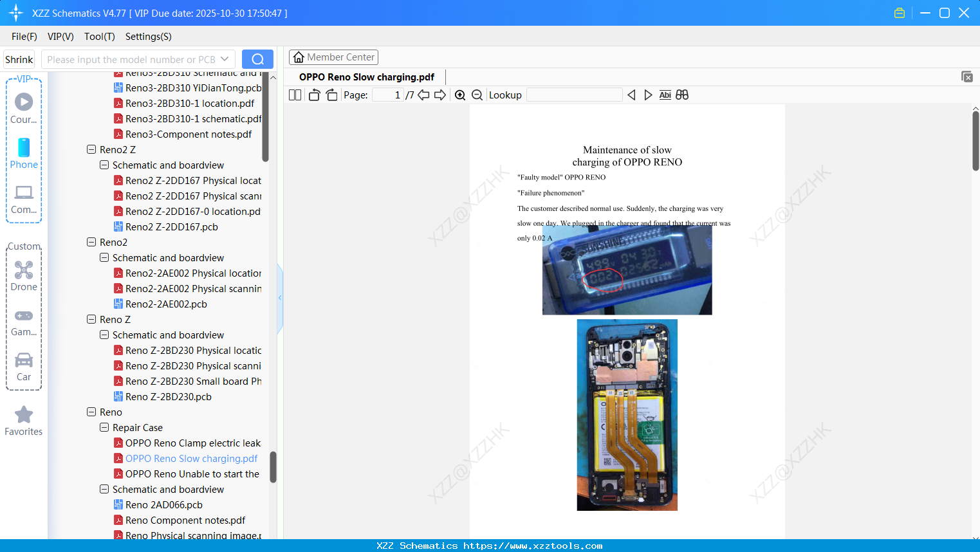Open OPPO Reno Unable to start file

click(187, 474)
